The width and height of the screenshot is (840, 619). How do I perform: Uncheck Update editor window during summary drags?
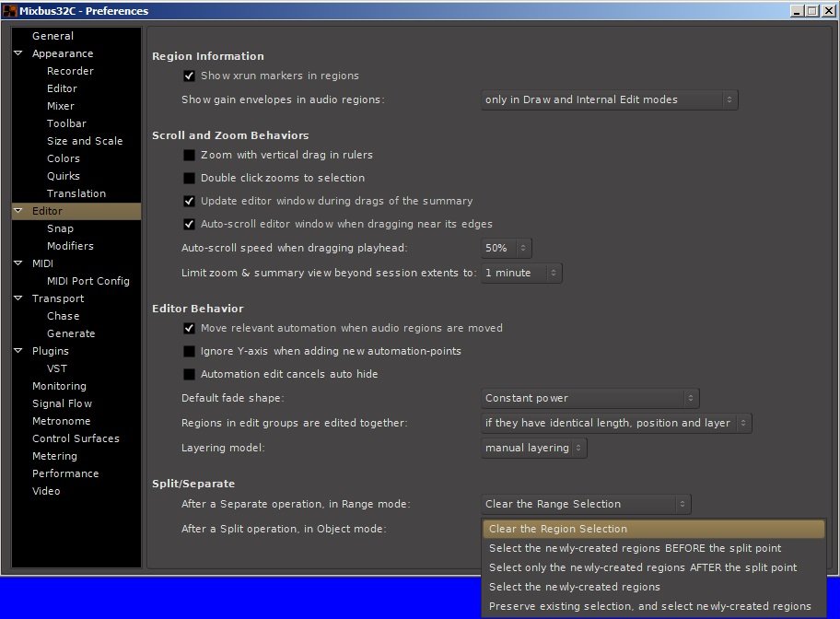[x=189, y=201]
